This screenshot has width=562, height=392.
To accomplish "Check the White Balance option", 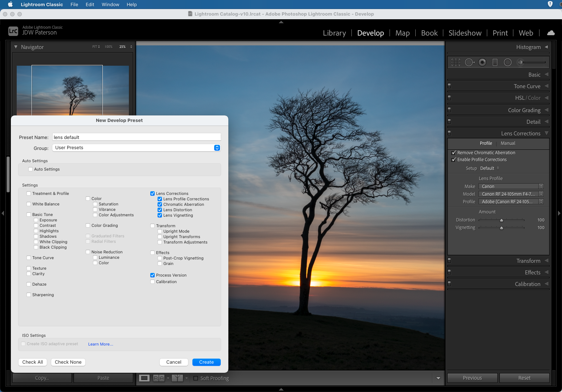I will coord(29,204).
